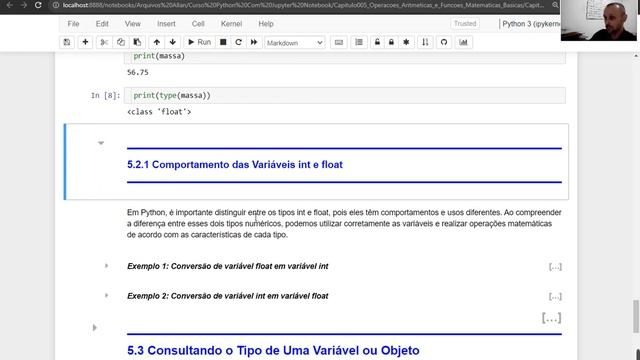Expand section 5.3 heading arrow
Viewport: 640px width, 360px height.
(x=95, y=327)
